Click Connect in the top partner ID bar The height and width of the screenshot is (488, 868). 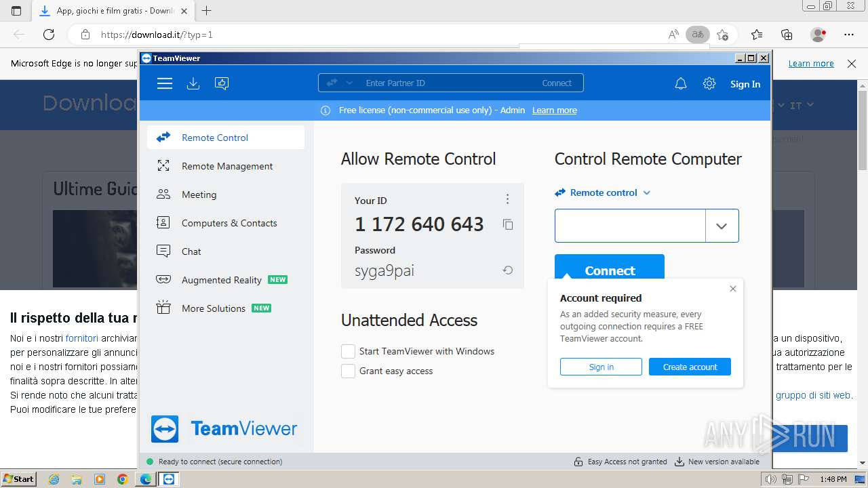click(x=557, y=83)
